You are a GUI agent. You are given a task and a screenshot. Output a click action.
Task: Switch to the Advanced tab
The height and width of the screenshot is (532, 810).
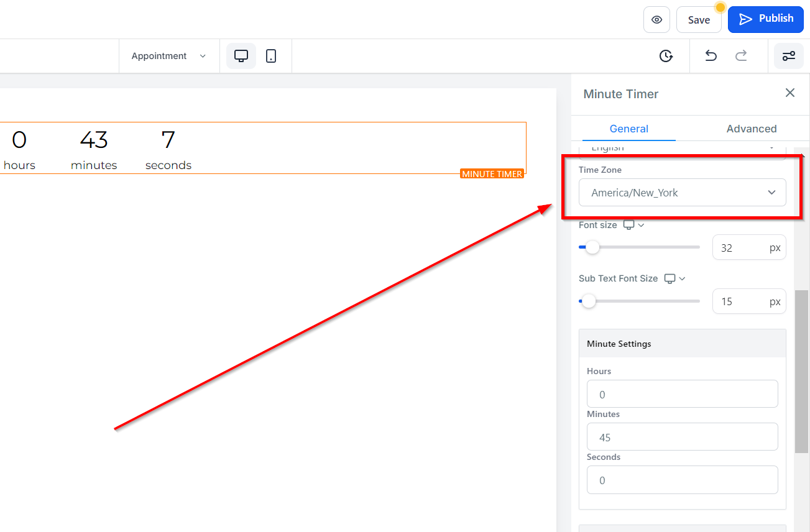click(751, 129)
